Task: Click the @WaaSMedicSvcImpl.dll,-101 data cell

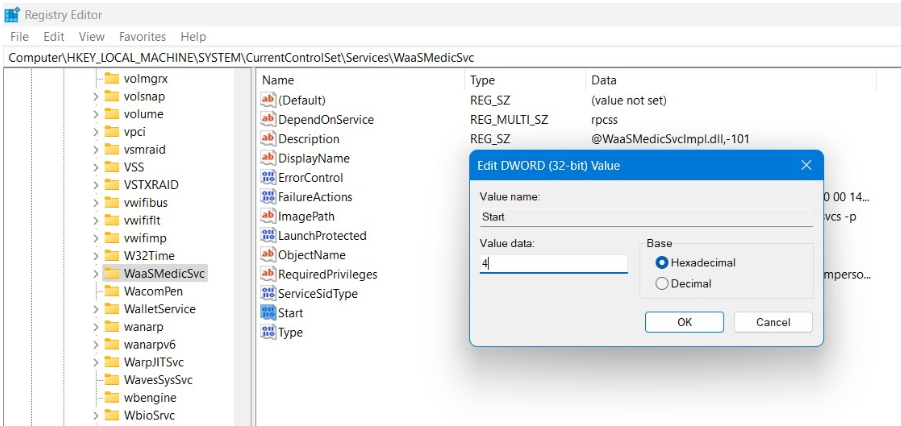Action: pyautogui.click(x=670, y=139)
